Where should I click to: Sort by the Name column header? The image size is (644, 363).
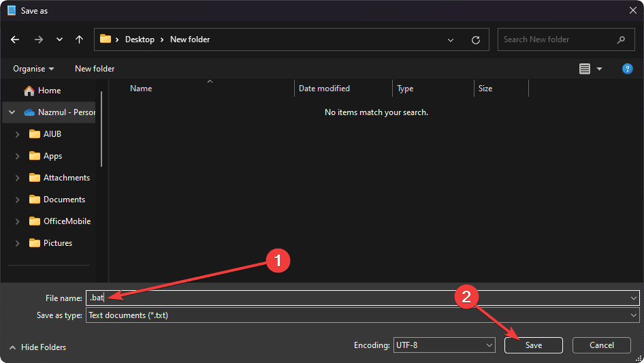(x=141, y=89)
